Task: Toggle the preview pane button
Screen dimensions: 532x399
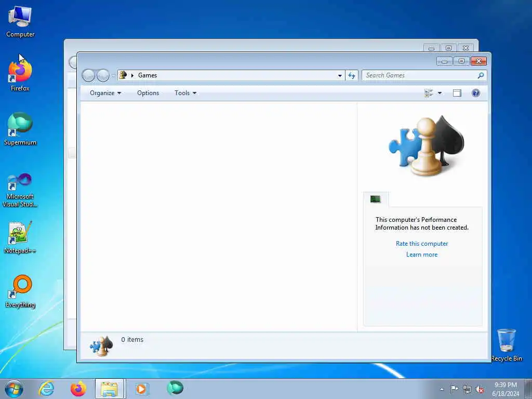Action: (457, 93)
